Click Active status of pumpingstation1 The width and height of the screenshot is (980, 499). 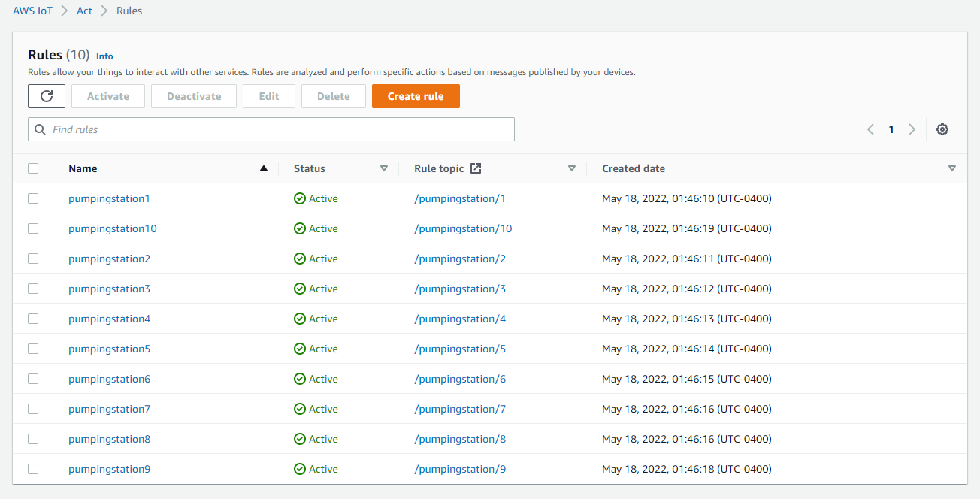click(316, 198)
